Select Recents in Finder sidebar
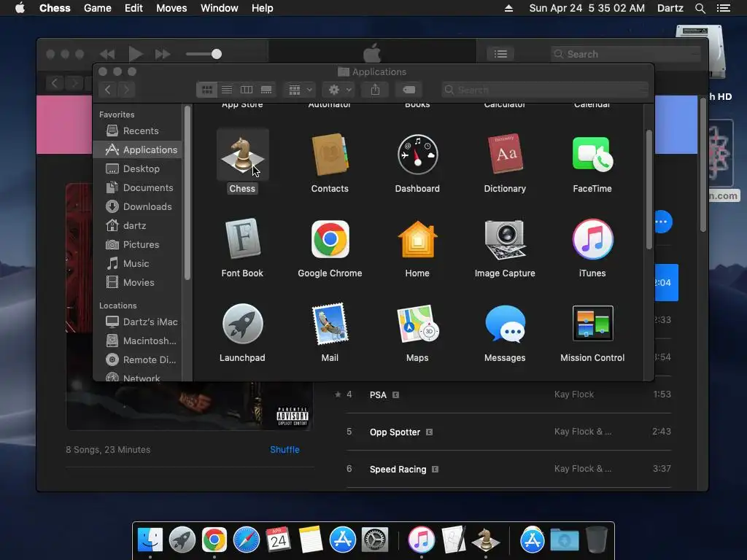Image resolution: width=747 pixels, height=560 pixels. tap(137, 131)
